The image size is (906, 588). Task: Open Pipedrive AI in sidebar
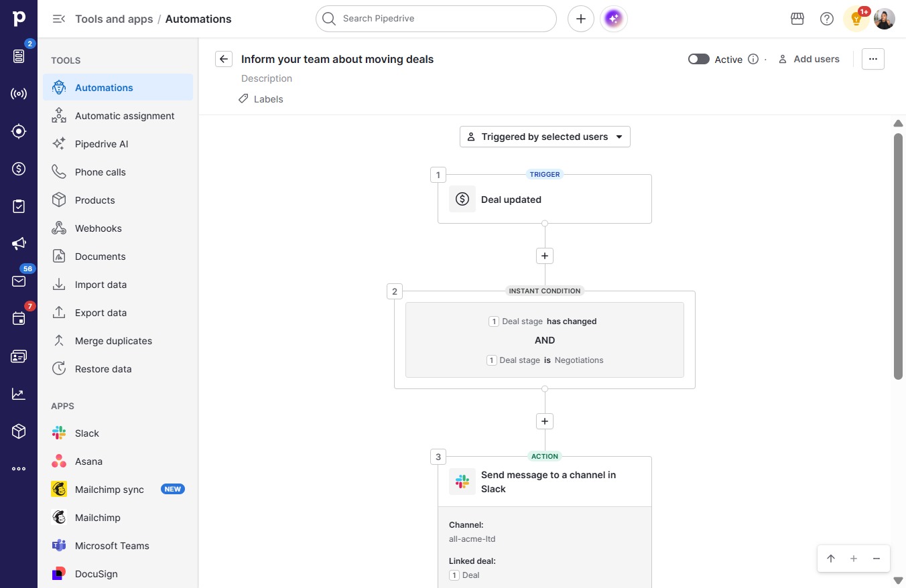click(x=118, y=144)
